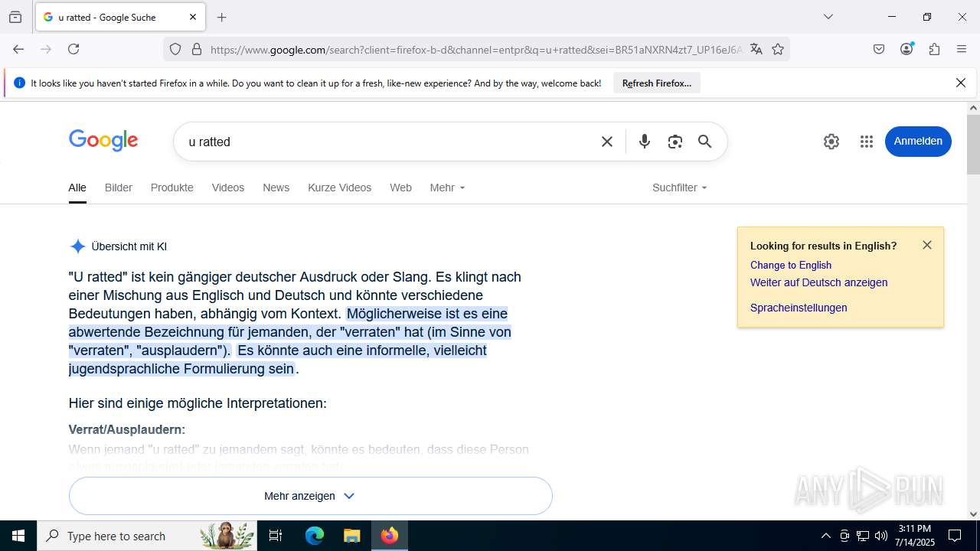Expand the Suchfilter dropdown

[680, 187]
